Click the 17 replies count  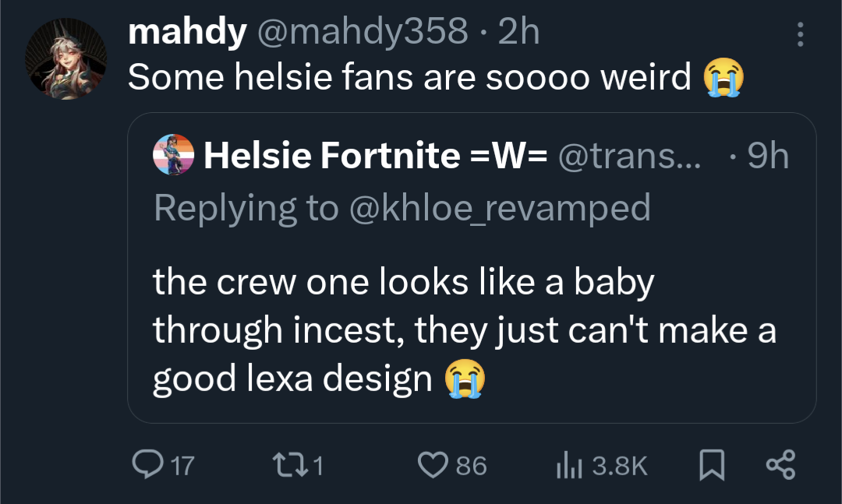182,466
